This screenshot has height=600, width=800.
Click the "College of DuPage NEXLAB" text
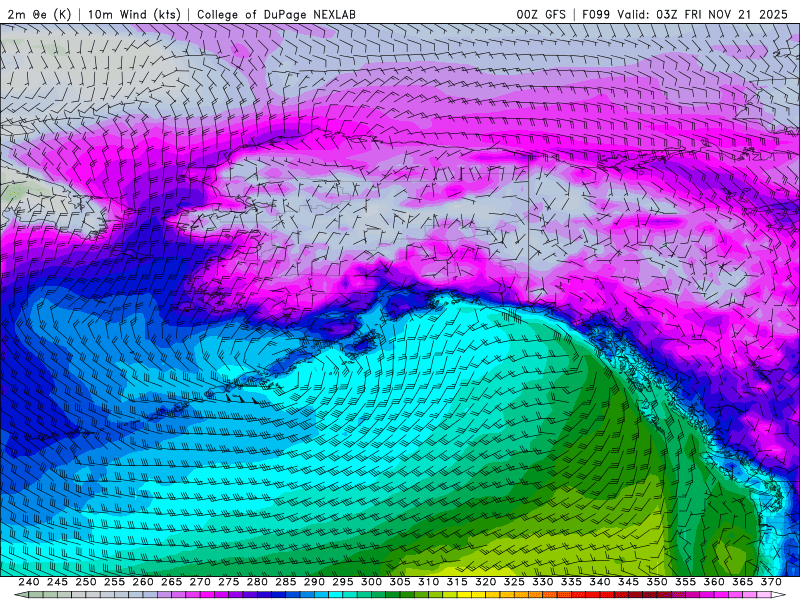click(x=276, y=14)
